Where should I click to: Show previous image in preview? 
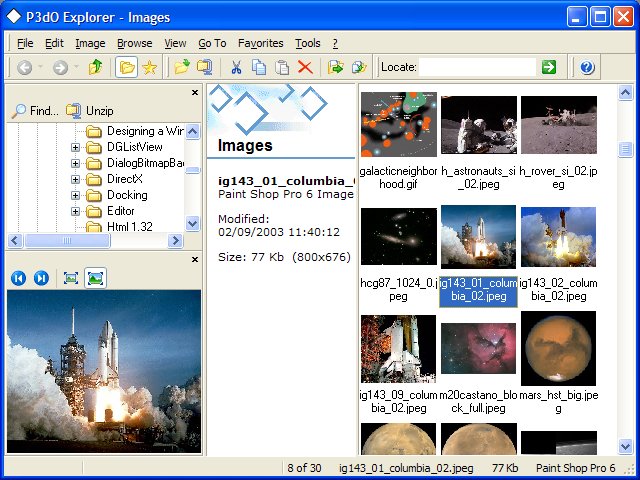[x=18, y=278]
